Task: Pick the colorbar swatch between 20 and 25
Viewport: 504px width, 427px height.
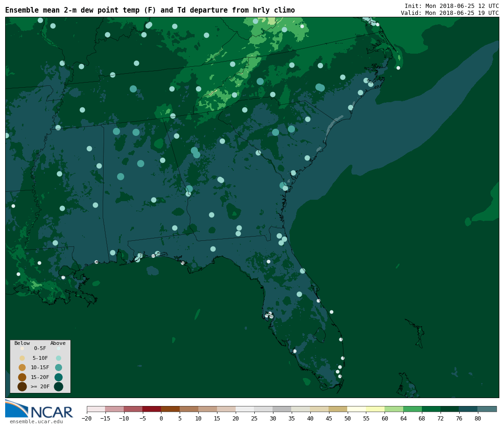Action: click(245, 409)
